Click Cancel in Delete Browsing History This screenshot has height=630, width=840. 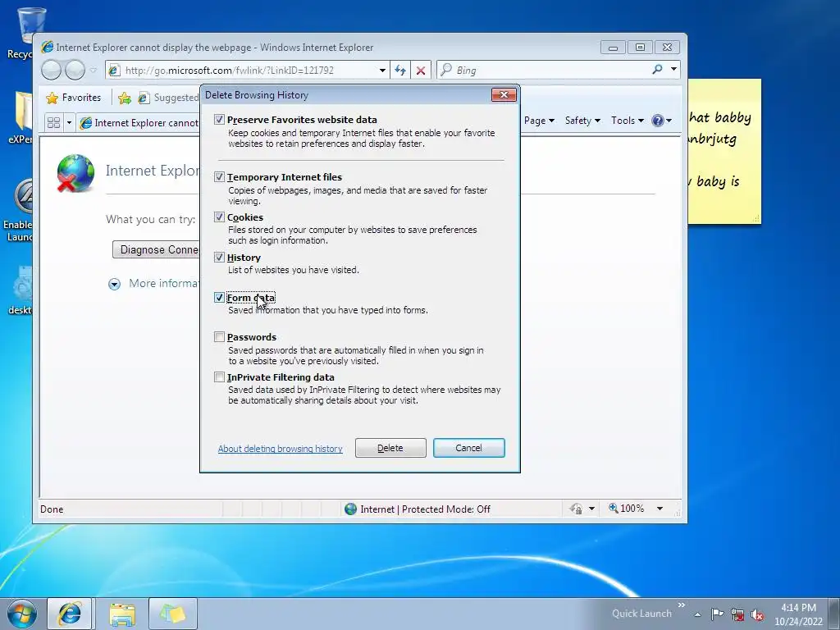468,448
